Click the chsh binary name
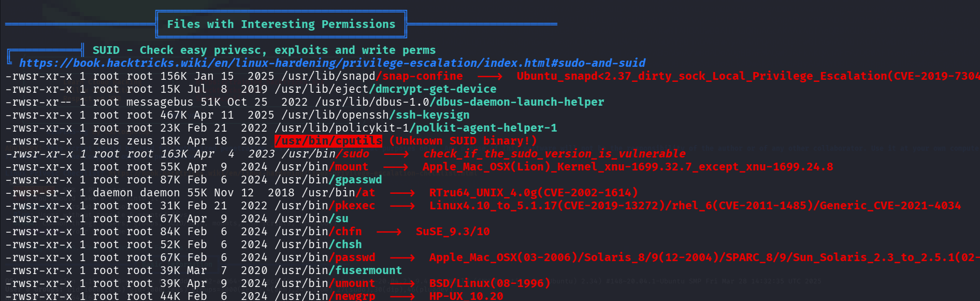The height and width of the screenshot is (301, 980). click(348, 245)
